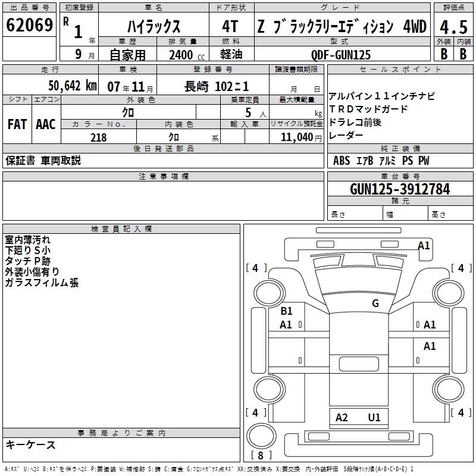Click the damage code legend at the bottom
The width and height of the screenshot is (476, 476).
pos(209,469)
